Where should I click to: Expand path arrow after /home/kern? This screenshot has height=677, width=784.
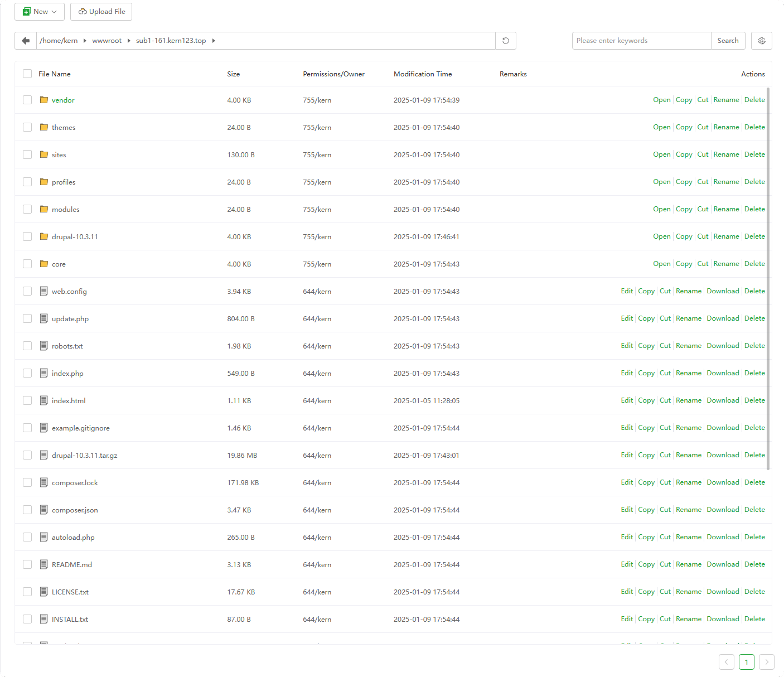pos(85,41)
